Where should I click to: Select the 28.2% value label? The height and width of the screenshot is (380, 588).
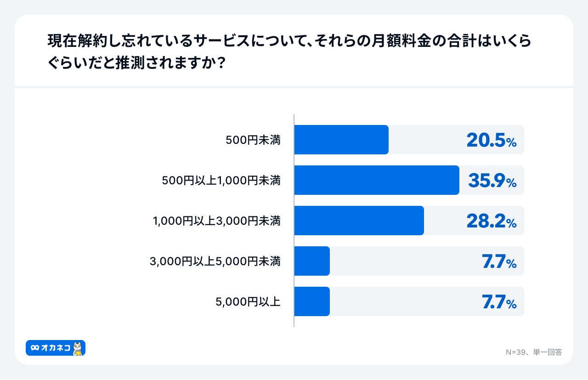pos(491,221)
